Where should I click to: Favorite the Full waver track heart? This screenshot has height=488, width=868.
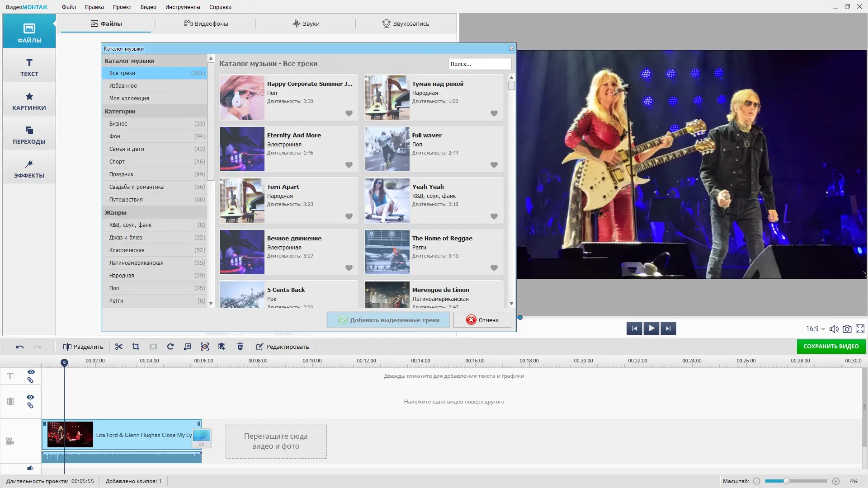click(494, 165)
